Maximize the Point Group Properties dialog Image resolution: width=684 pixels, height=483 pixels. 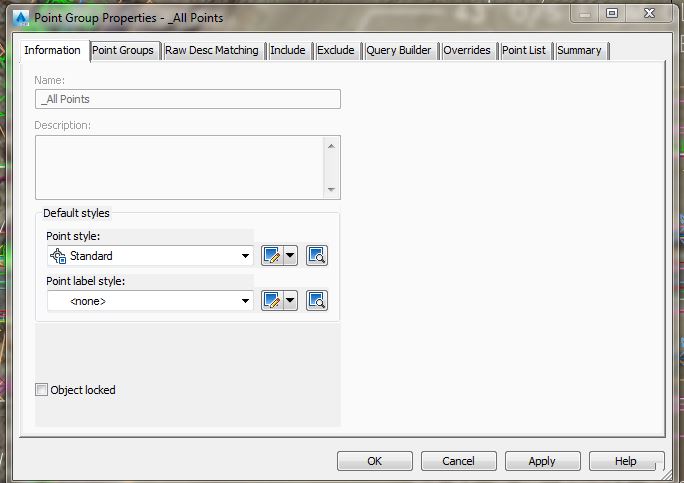612,14
